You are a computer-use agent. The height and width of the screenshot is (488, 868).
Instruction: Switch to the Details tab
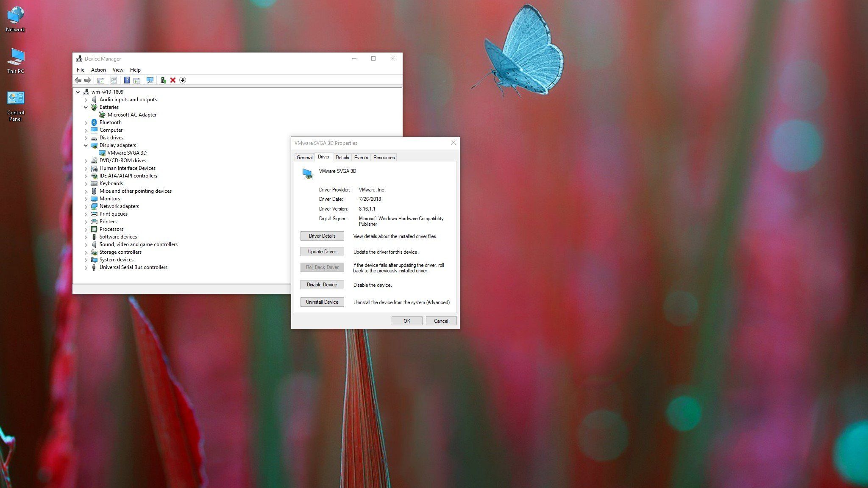(x=342, y=158)
